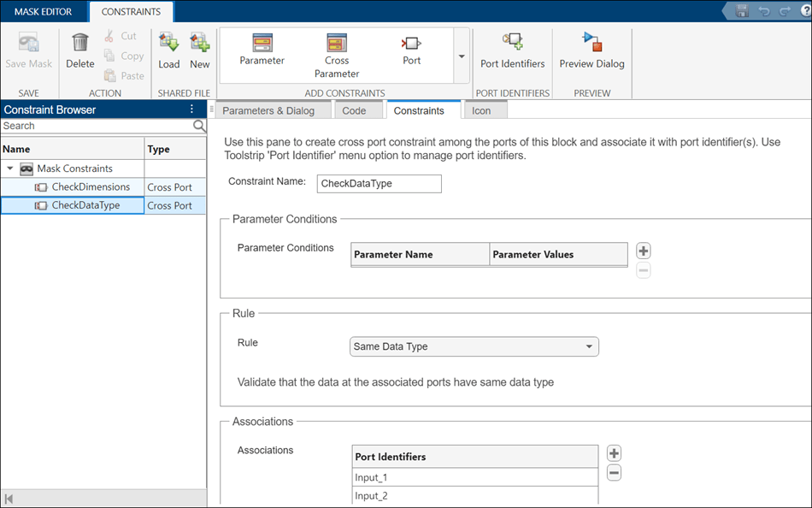Open the Rule dropdown Same Data Type

point(474,346)
